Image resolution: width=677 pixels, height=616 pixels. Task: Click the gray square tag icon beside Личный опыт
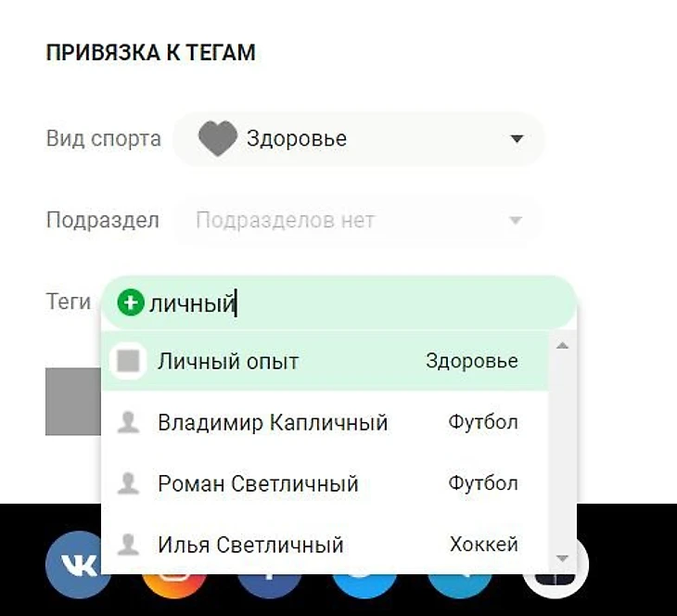tap(129, 362)
